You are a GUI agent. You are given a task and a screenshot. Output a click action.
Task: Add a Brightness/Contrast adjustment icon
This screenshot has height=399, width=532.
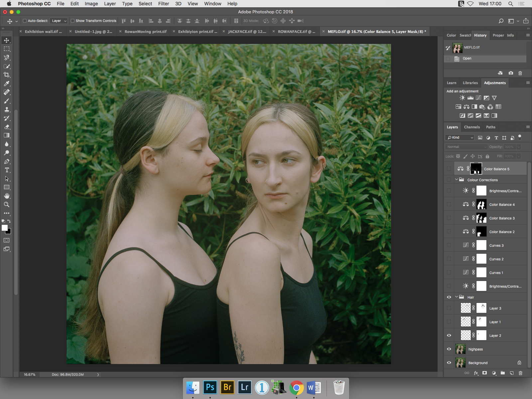pyautogui.click(x=462, y=98)
